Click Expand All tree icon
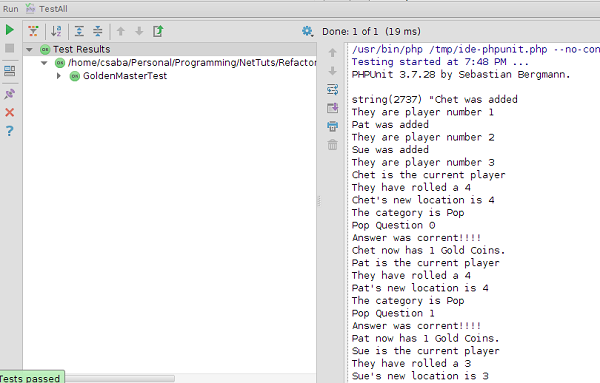The height and width of the screenshot is (383, 600). 79,31
